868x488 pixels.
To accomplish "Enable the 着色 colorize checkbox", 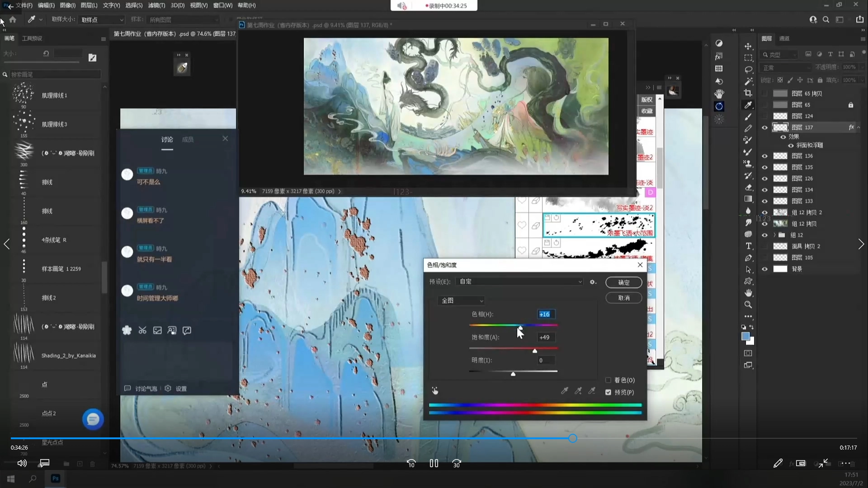I will pyautogui.click(x=608, y=380).
